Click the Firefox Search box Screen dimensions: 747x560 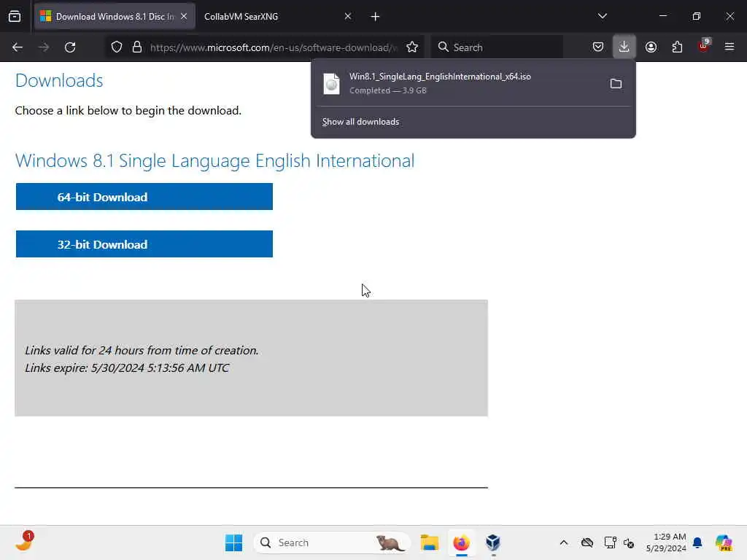[x=497, y=47]
